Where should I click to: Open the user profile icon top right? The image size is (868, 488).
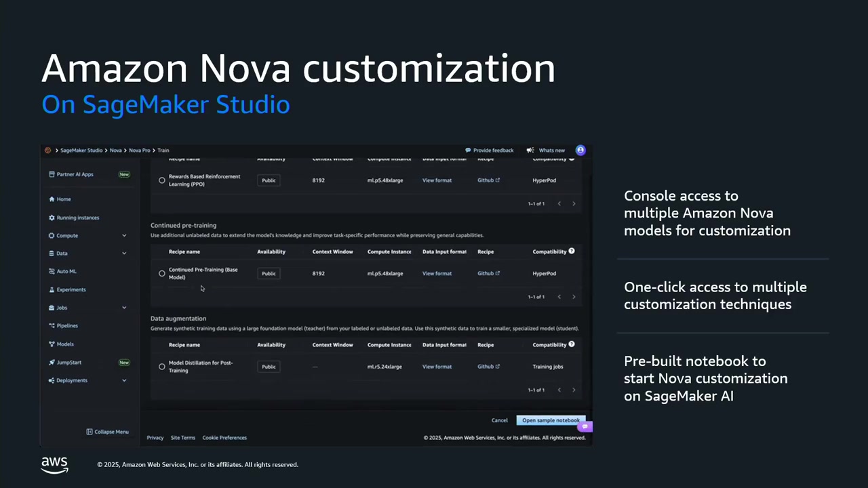click(x=580, y=150)
